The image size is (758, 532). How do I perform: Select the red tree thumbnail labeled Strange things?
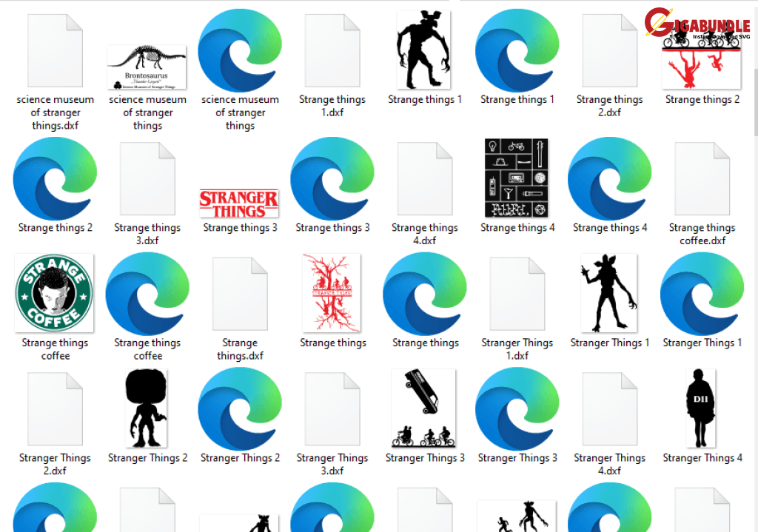(332, 293)
